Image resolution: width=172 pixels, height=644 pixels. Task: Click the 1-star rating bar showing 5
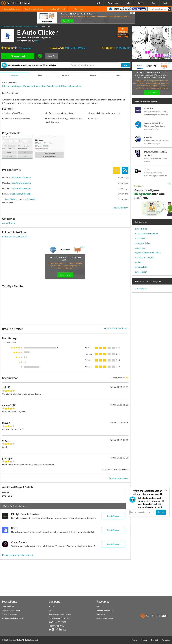pyautogui.click(x=31, y=367)
